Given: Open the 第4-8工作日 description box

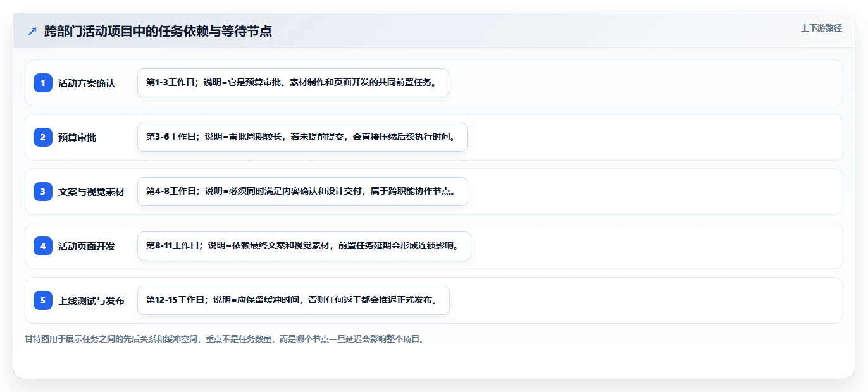Looking at the screenshot, I should [302, 192].
